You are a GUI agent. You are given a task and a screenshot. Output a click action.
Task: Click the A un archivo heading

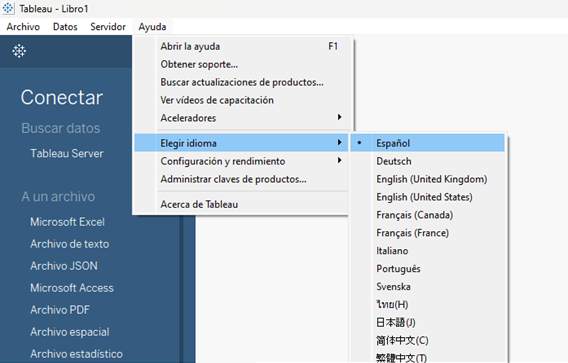58,196
